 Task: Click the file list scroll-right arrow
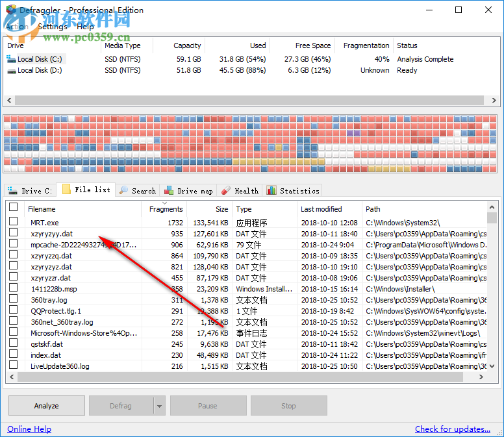481,377
